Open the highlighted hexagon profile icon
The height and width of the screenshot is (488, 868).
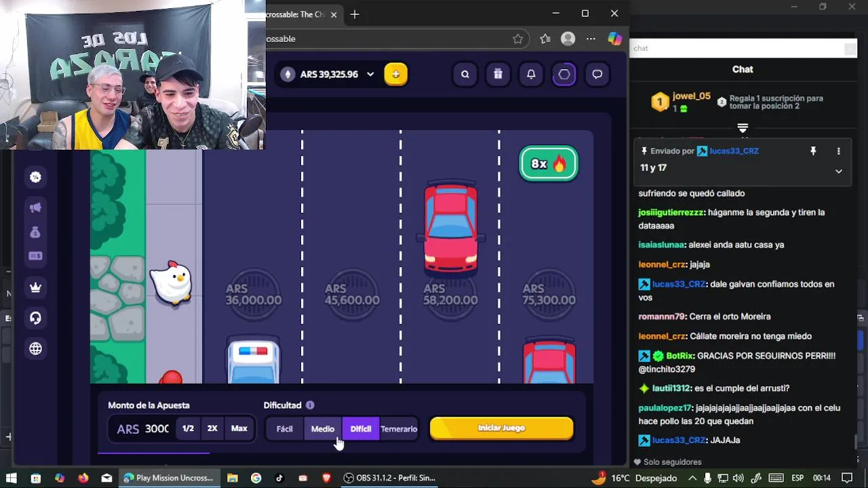click(x=564, y=75)
